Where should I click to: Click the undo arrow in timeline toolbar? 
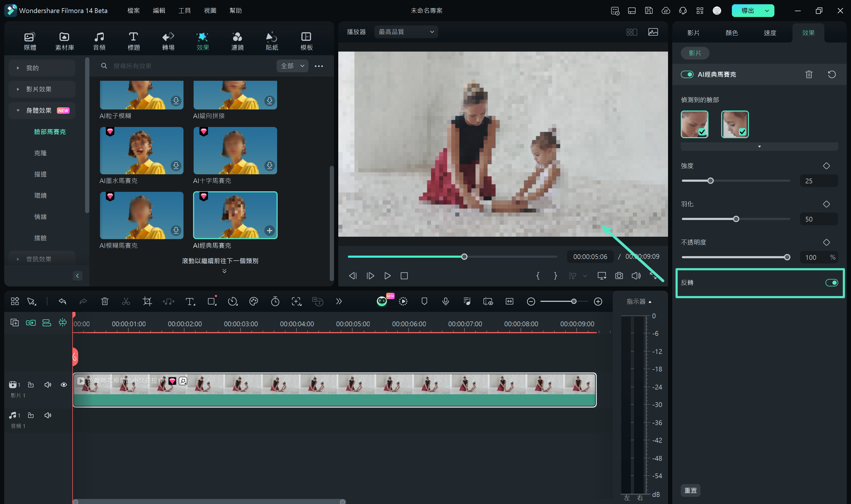coord(62,301)
